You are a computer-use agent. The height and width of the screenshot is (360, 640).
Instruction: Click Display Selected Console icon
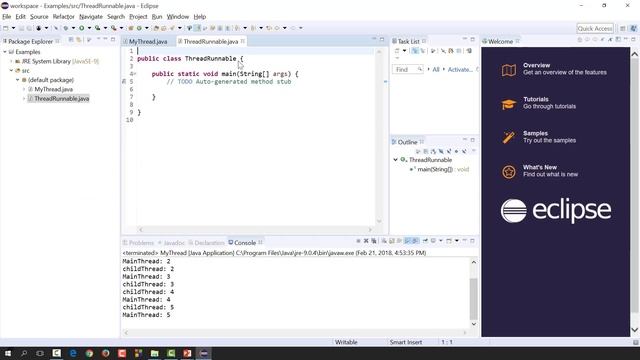pyautogui.click(x=433, y=241)
